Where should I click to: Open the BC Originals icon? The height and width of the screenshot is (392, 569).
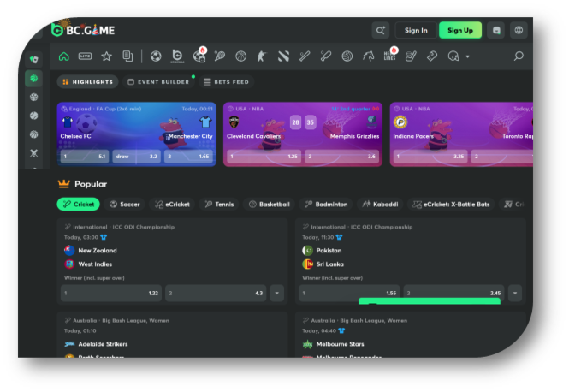177,56
